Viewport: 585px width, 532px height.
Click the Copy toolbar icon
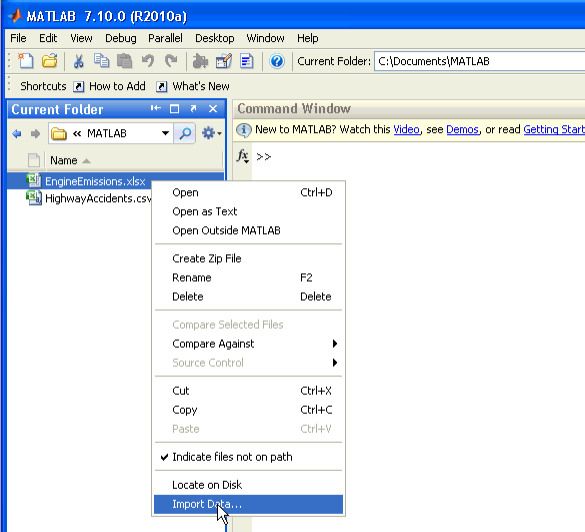tap(101, 61)
